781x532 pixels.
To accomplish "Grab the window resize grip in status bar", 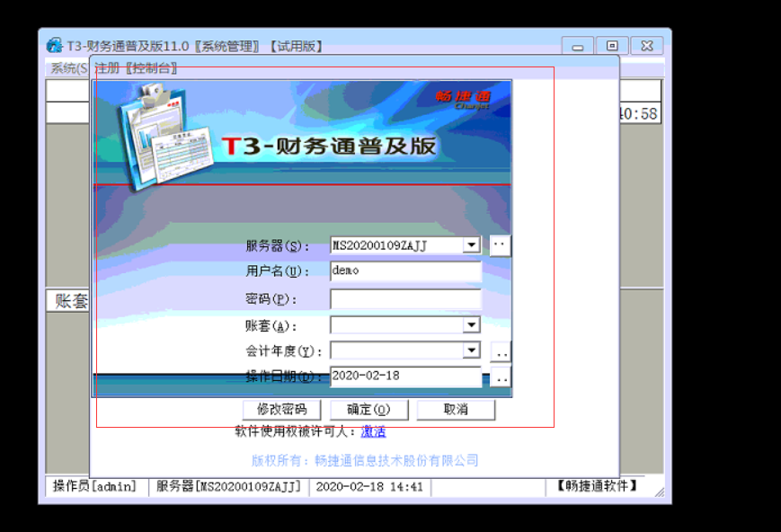I will (x=660, y=492).
